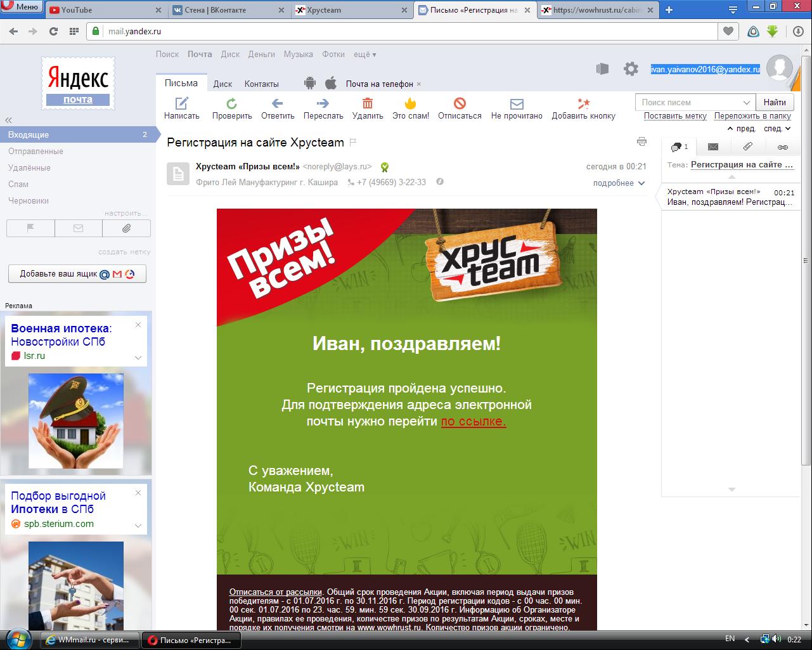Collapse the left sidebar chevrons
This screenshot has height=650, width=812.
9,120
